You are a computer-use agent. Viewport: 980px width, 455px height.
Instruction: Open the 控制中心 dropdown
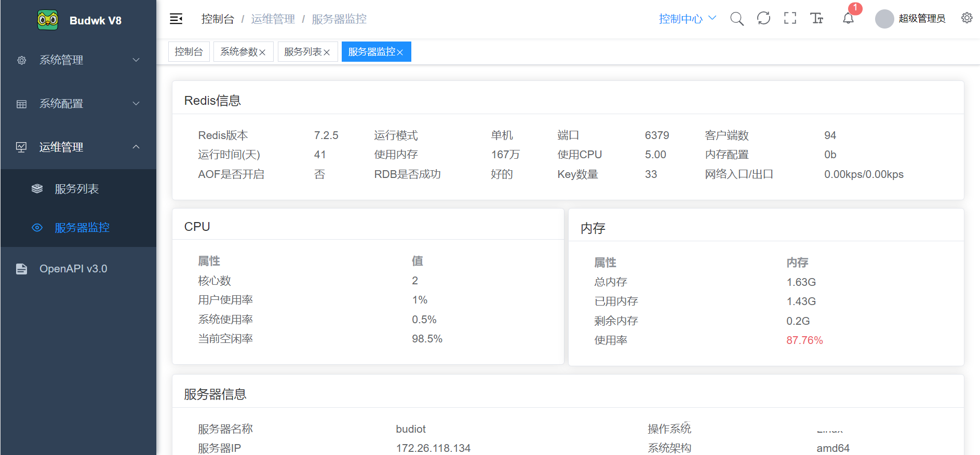687,19
